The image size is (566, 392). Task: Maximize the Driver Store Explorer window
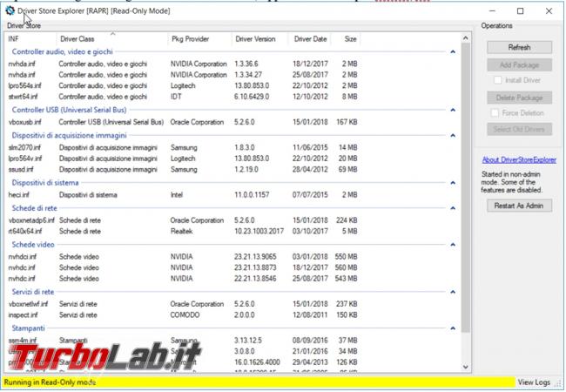520,10
